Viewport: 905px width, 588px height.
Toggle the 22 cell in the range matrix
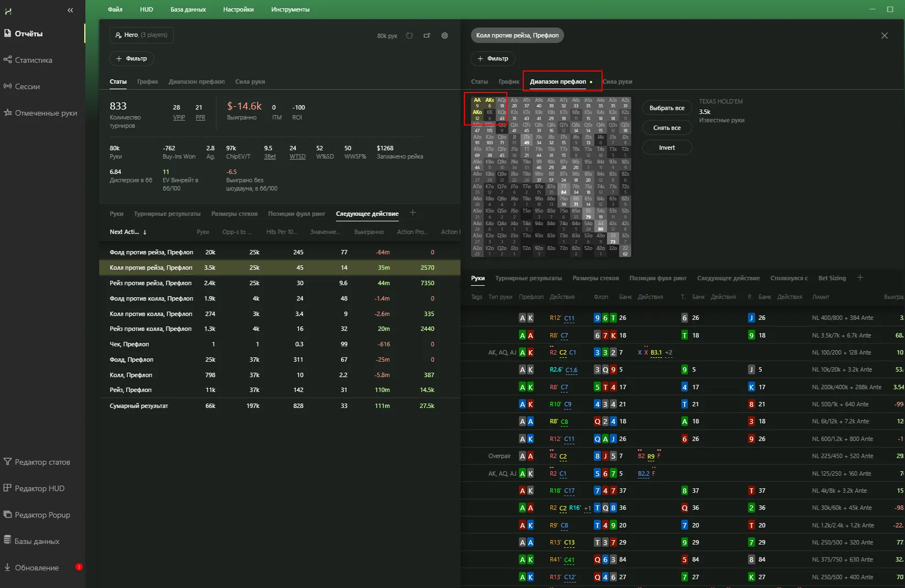625,251
